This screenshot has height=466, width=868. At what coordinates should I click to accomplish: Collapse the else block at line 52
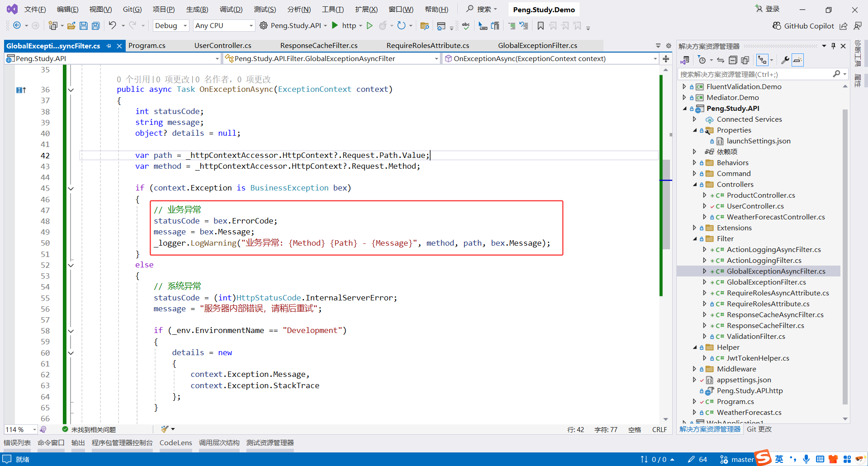(x=71, y=265)
